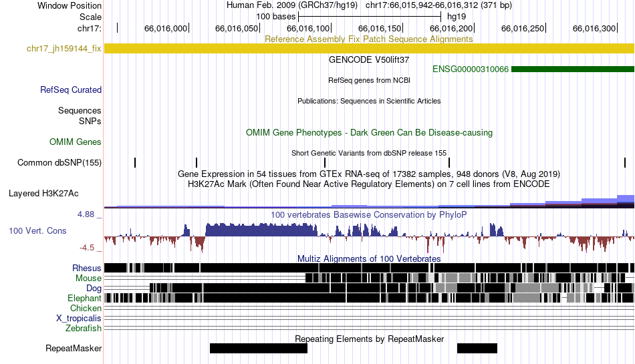
Task: Click the Scale label in ruler area
Action: pyautogui.click(x=90, y=17)
